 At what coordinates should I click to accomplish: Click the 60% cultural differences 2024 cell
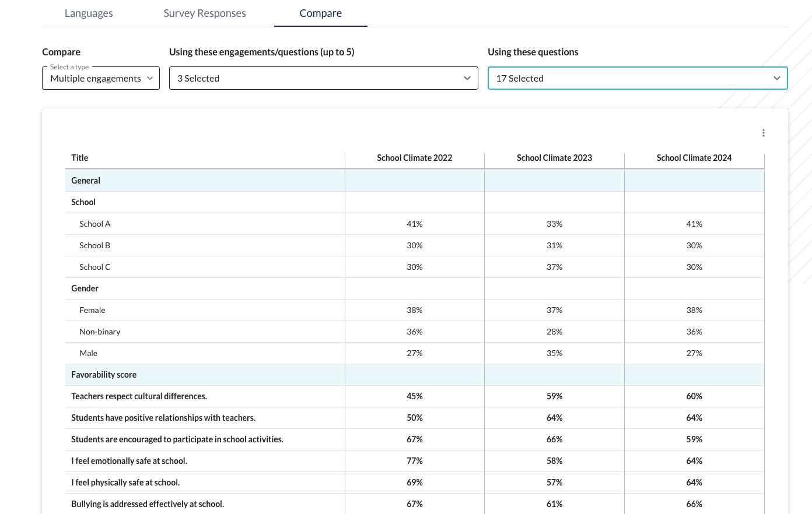[694, 396]
